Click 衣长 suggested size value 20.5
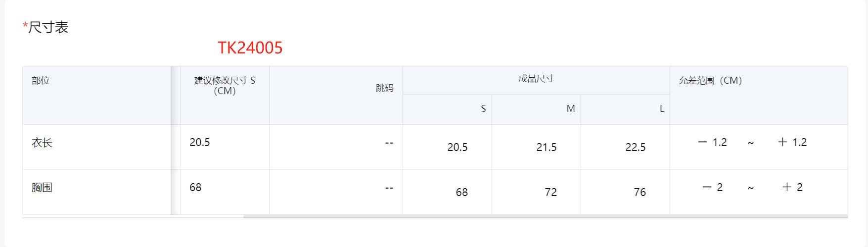The image size is (868, 247). (200, 143)
